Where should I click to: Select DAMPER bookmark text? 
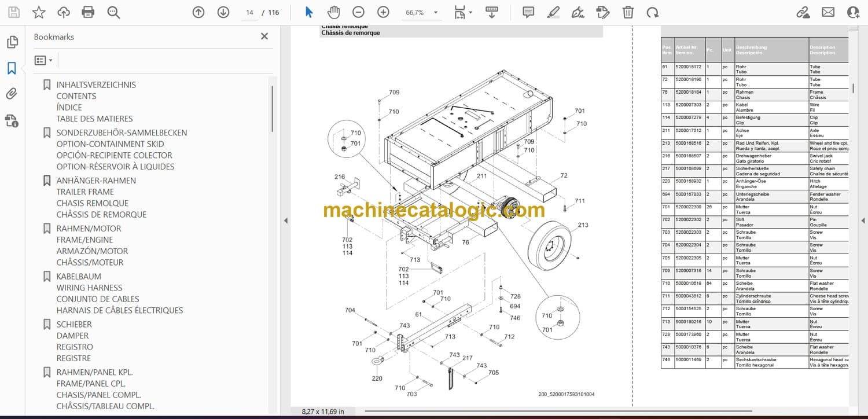[72, 336]
